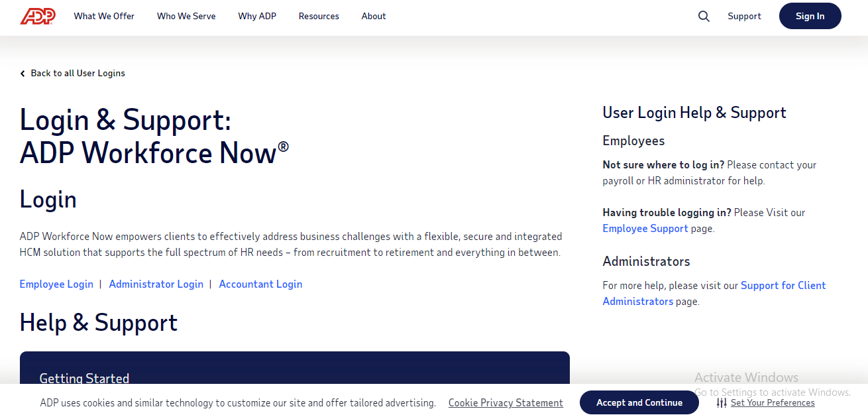Image resolution: width=868 pixels, height=419 pixels.
Task: Click Accept and Continue button
Action: click(x=639, y=402)
